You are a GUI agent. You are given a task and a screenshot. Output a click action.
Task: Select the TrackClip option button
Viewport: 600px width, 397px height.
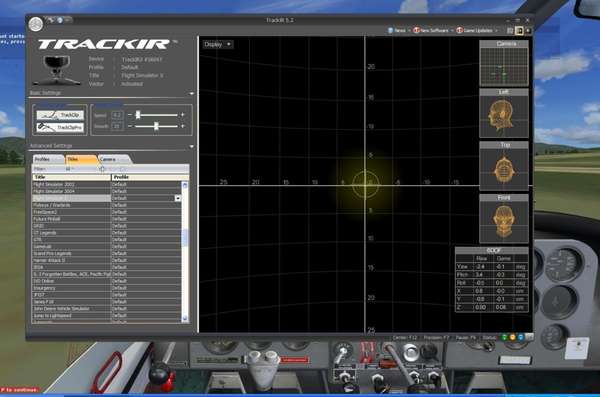pos(60,115)
